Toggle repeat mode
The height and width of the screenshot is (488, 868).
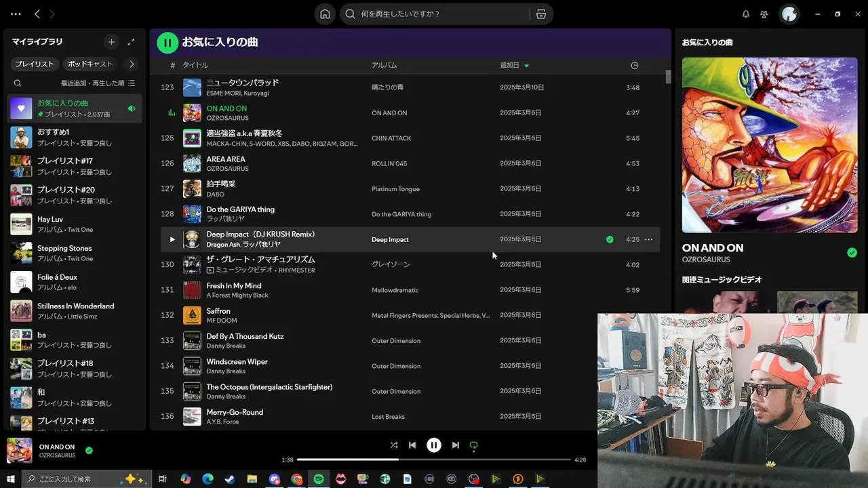coord(474,445)
